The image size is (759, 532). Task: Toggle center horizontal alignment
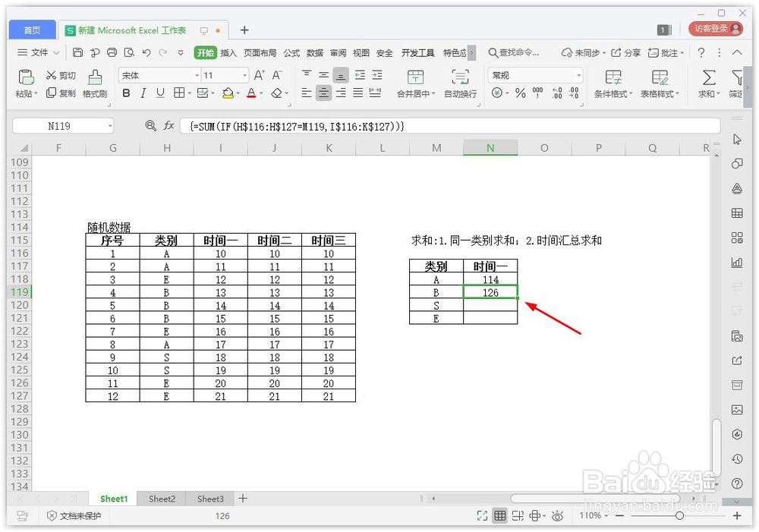323,93
